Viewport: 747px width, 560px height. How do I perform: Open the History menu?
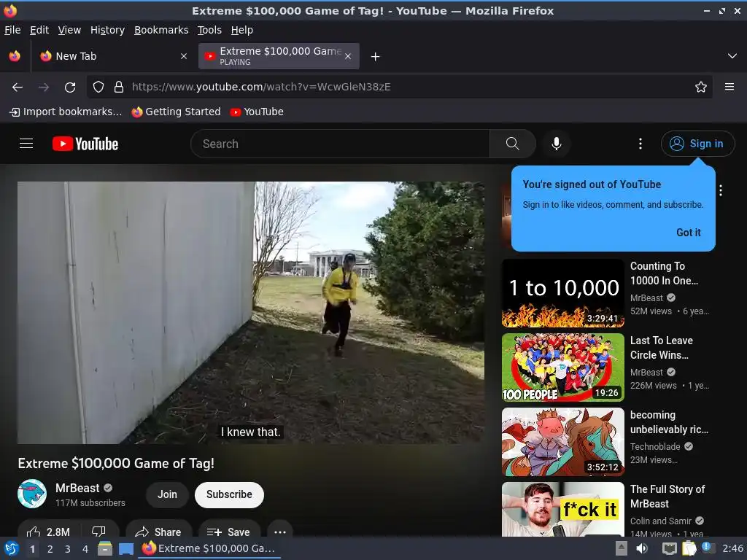107,30
